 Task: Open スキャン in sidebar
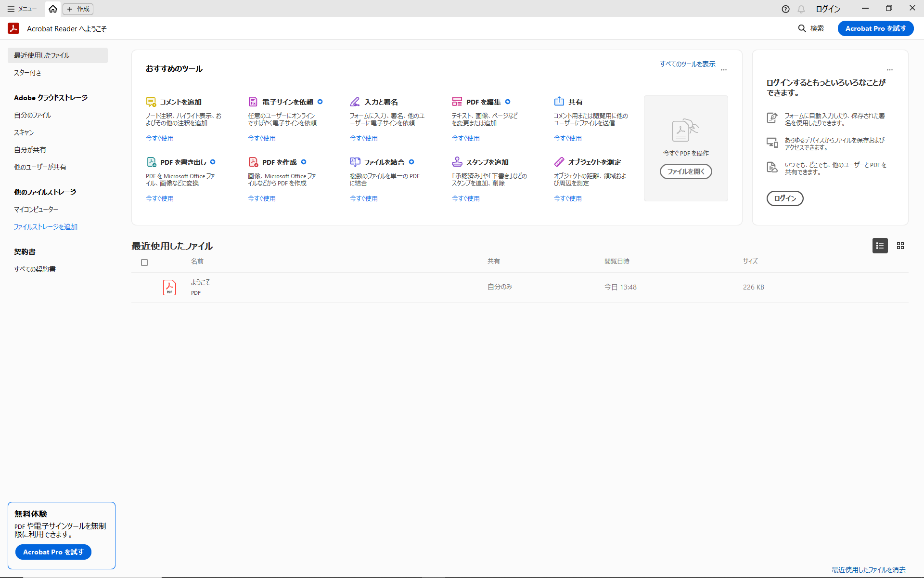tap(24, 132)
